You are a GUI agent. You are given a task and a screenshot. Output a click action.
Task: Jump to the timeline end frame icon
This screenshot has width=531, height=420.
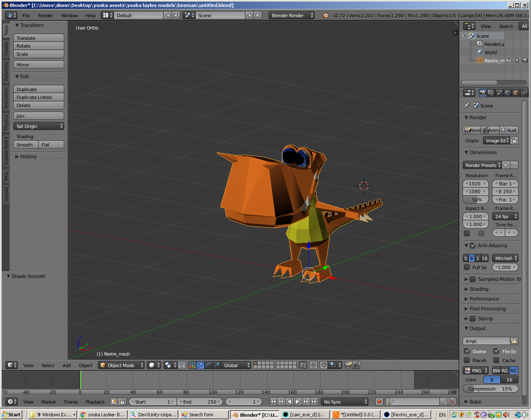point(315,402)
